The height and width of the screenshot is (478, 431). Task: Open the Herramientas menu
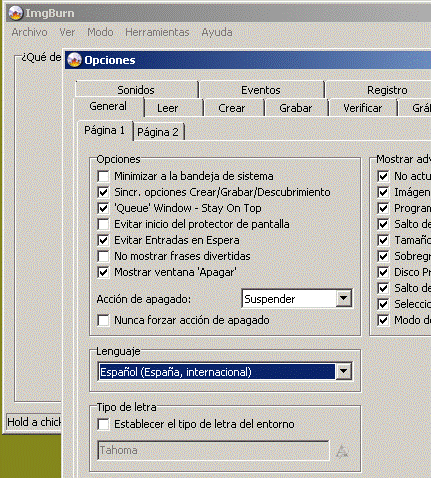coord(157,32)
